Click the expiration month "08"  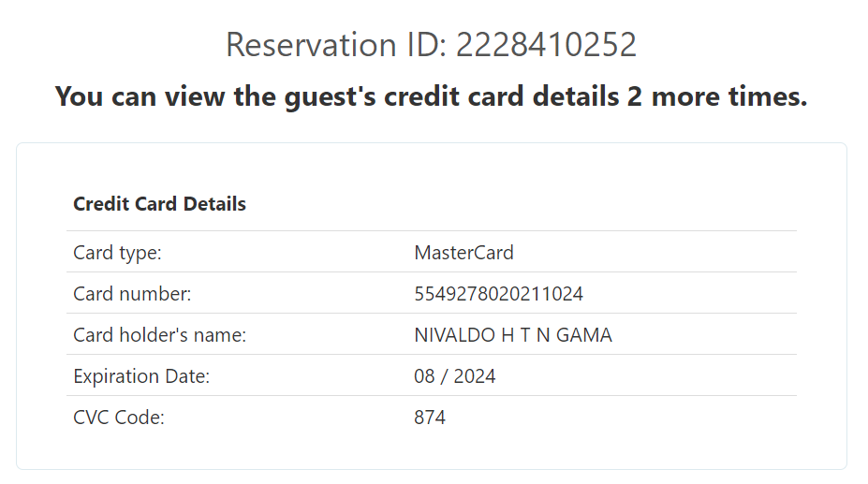(x=425, y=376)
